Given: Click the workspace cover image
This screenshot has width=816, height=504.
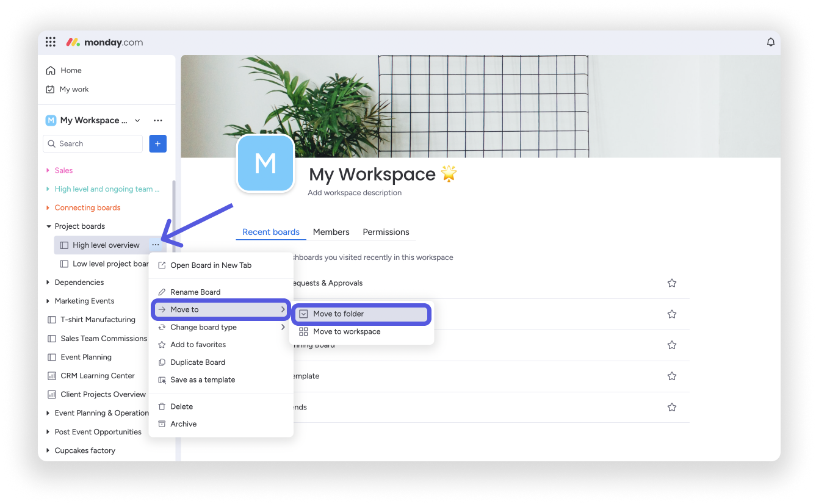Looking at the screenshot, I should 480,106.
